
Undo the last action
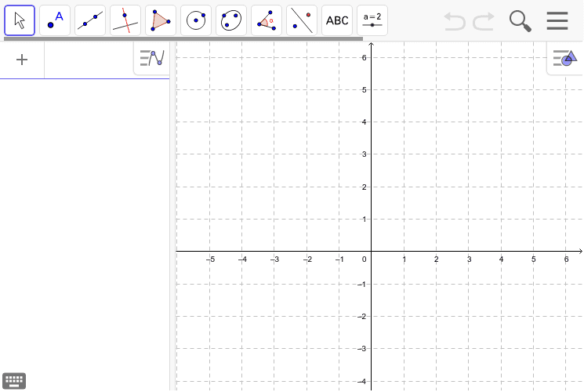pyautogui.click(x=455, y=21)
